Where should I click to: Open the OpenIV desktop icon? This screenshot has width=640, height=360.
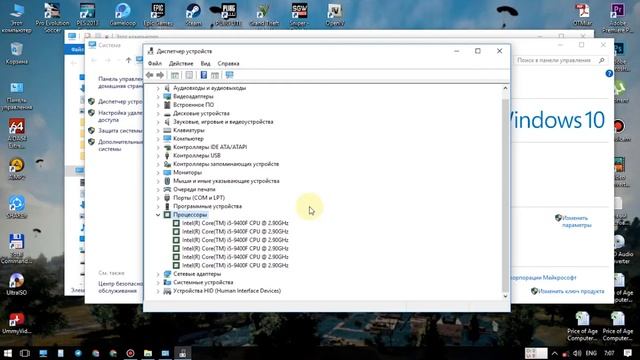tap(334, 14)
